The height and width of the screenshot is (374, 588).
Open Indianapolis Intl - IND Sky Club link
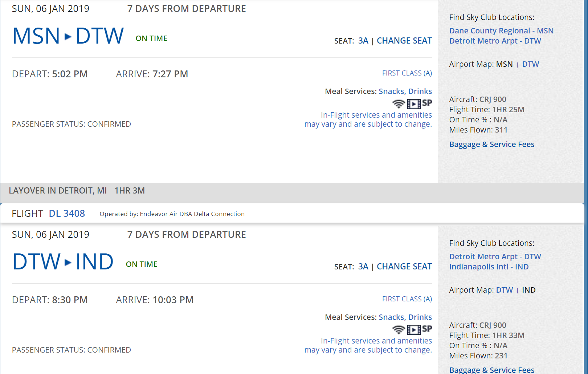click(489, 267)
